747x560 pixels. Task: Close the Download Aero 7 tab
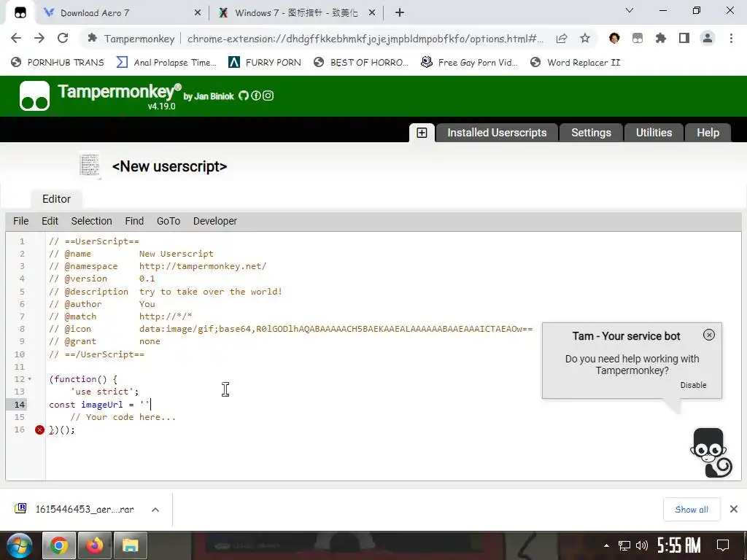198,13
